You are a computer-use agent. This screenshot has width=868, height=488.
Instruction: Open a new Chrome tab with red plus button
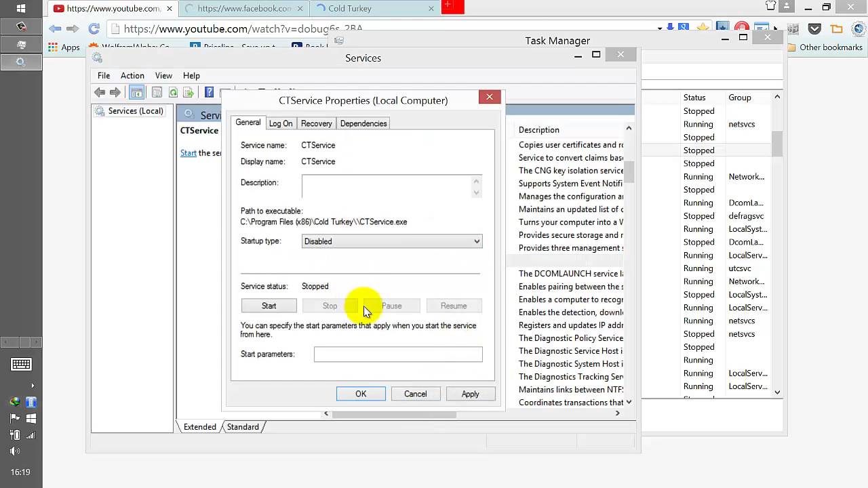click(452, 7)
